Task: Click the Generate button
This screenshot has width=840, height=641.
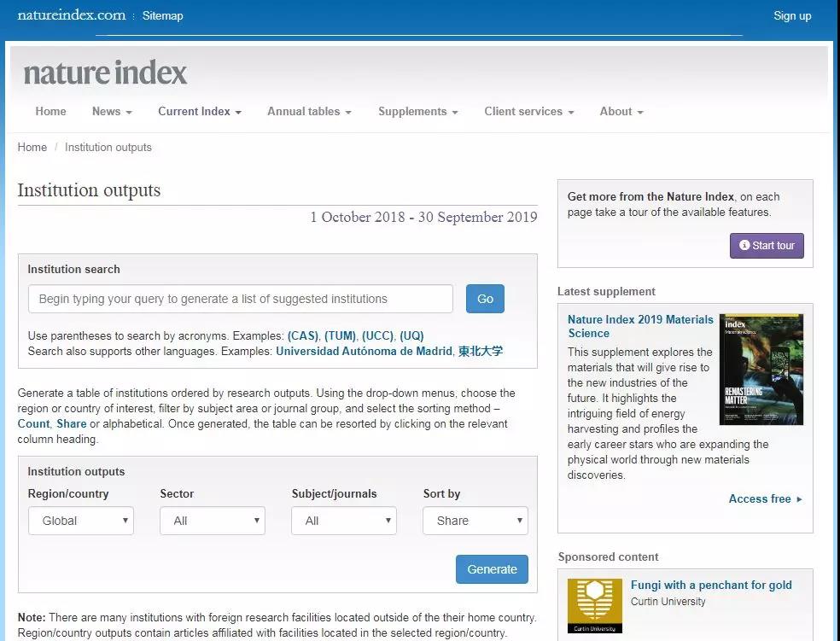Action: 492,569
